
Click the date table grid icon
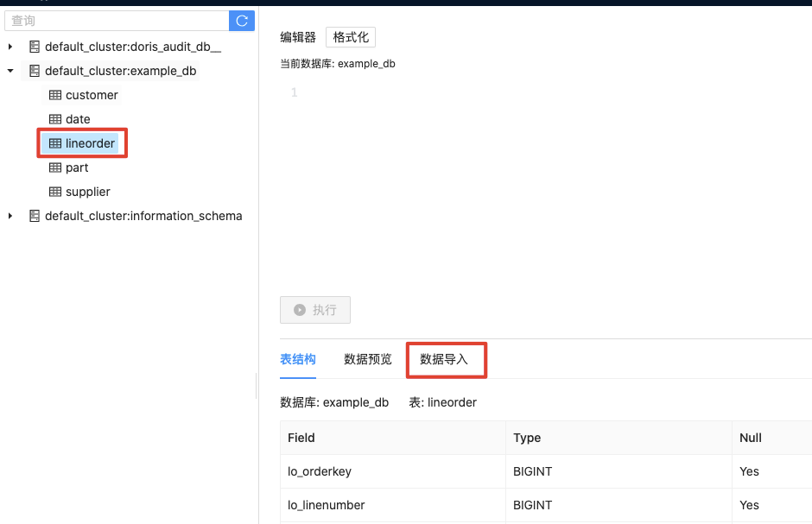click(x=55, y=119)
